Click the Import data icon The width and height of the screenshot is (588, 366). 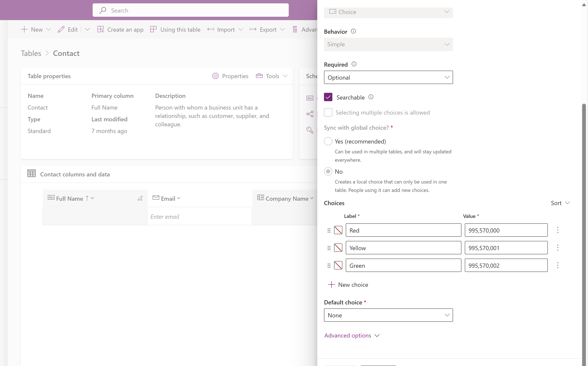pyautogui.click(x=211, y=29)
